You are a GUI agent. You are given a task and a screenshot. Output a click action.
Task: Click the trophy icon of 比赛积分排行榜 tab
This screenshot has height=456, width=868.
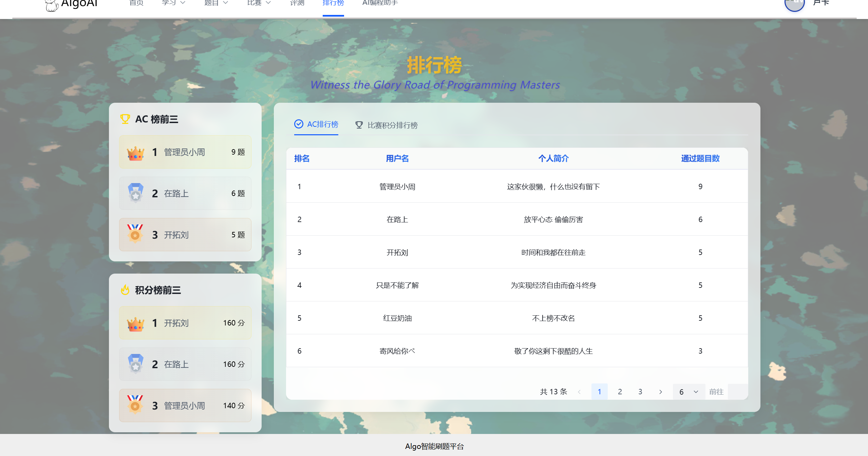[359, 125]
